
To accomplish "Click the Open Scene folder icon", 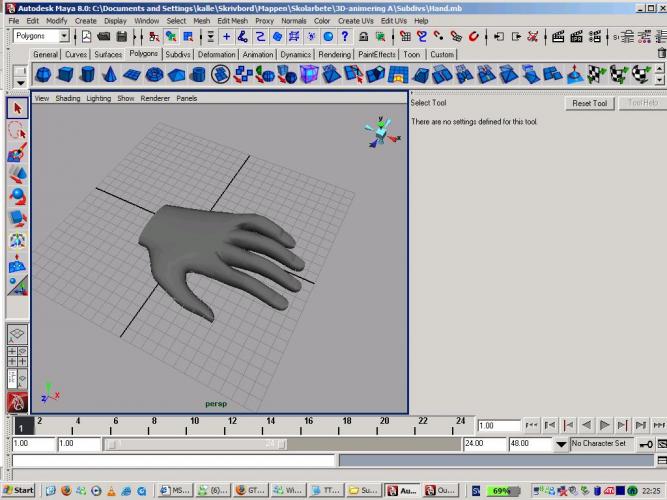I will 103,37.
